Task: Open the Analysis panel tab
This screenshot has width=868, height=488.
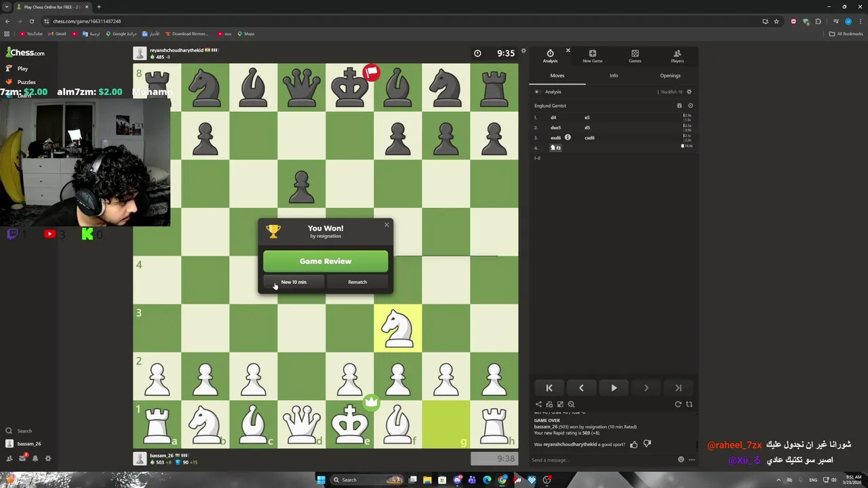Action: pos(550,56)
